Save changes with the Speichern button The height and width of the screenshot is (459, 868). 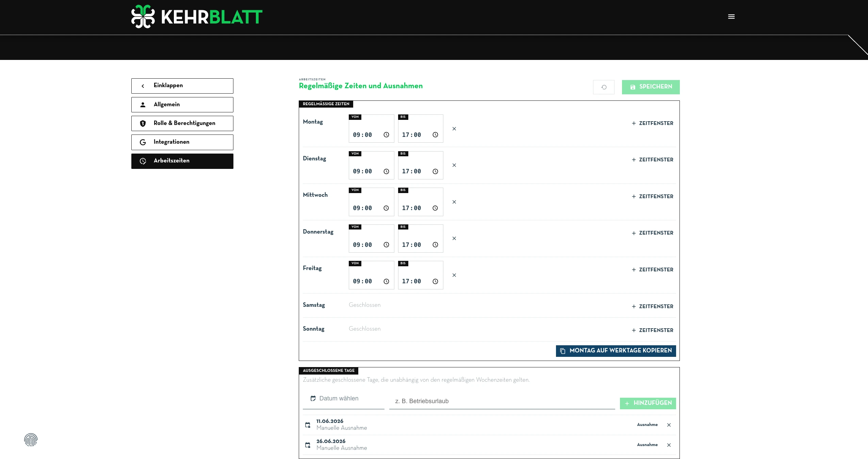[x=651, y=87]
